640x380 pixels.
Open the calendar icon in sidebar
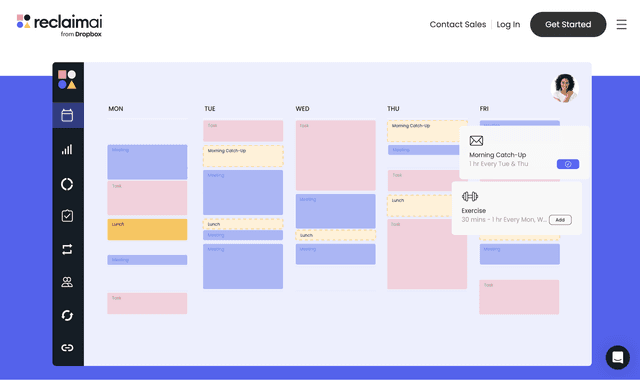pyautogui.click(x=67, y=116)
